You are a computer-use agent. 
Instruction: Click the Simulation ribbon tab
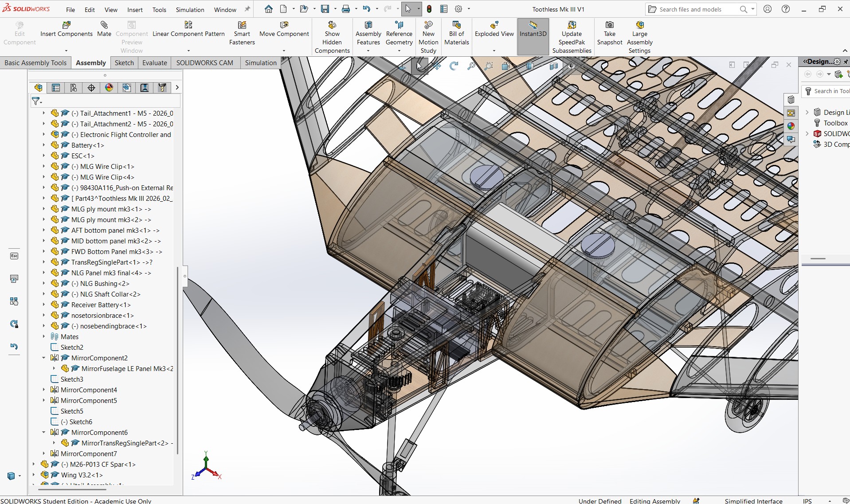(261, 63)
